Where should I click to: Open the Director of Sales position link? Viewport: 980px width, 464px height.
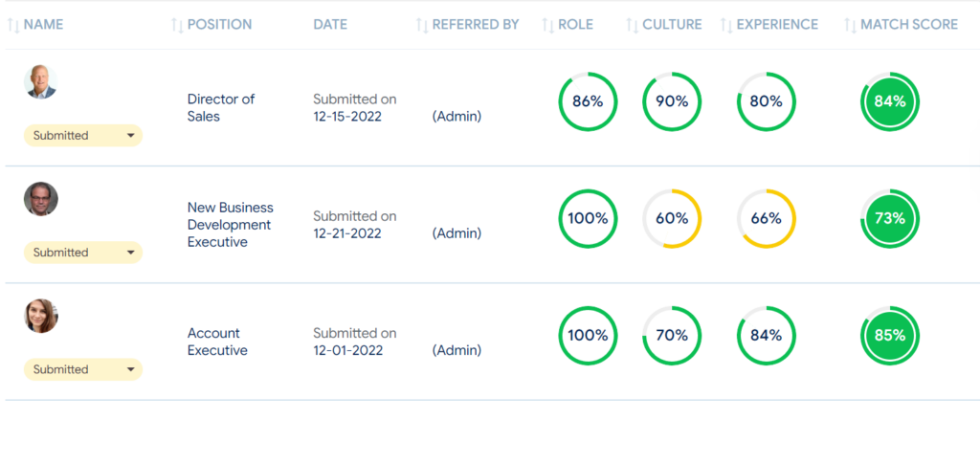(x=221, y=107)
